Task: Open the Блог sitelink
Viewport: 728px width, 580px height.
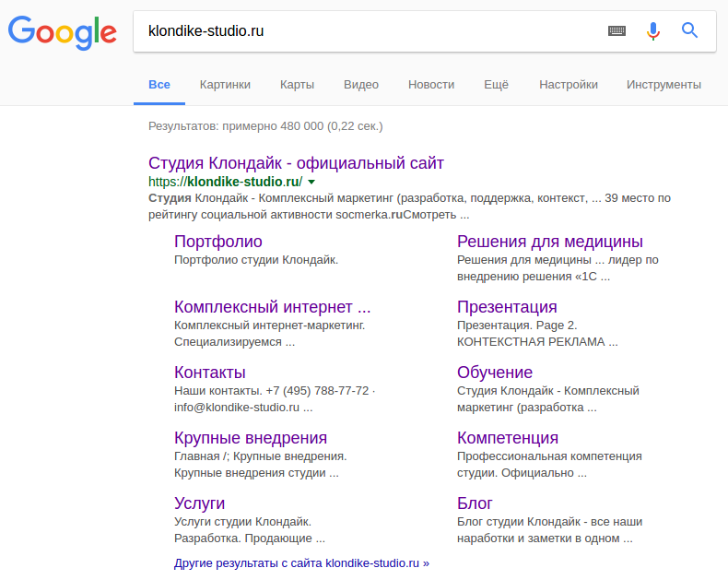Action: (x=475, y=503)
